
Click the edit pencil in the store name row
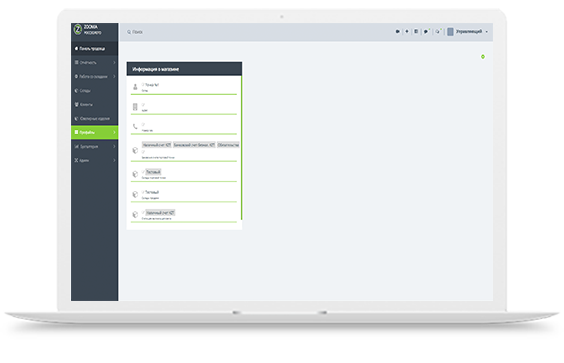pyautogui.click(x=143, y=85)
